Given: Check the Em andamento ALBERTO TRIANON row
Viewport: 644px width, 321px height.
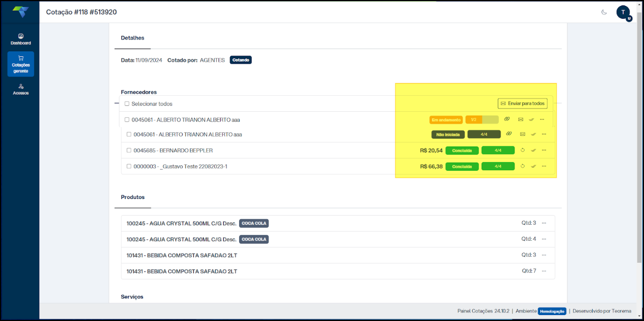Looking at the screenshot, I should (127, 120).
